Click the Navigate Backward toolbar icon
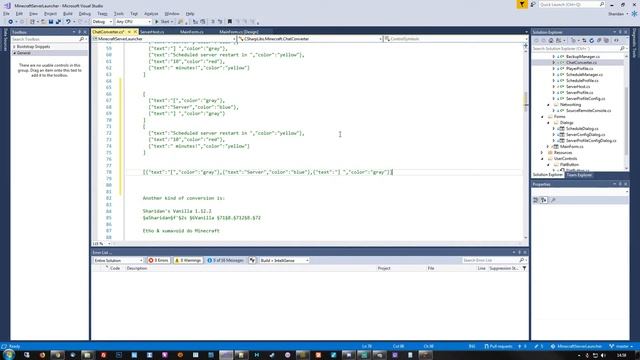Screen dimensions: 640x360 coord(10,22)
